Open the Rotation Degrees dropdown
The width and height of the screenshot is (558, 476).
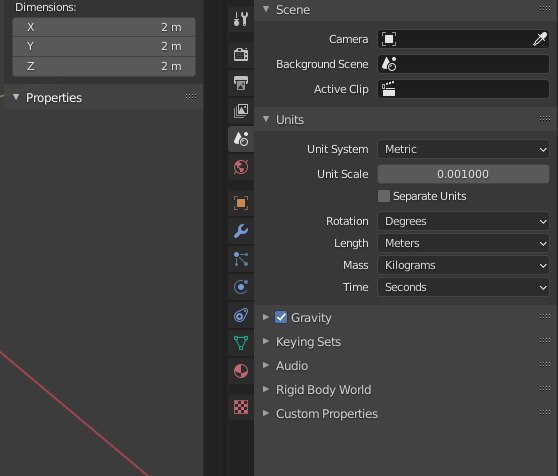(x=463, y=221)
